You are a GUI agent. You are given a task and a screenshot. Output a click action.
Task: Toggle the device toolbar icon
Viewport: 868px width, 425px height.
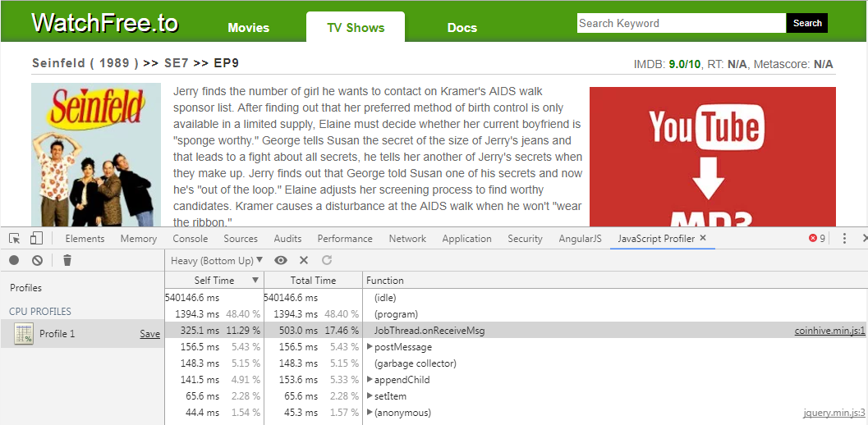point(36,239)
